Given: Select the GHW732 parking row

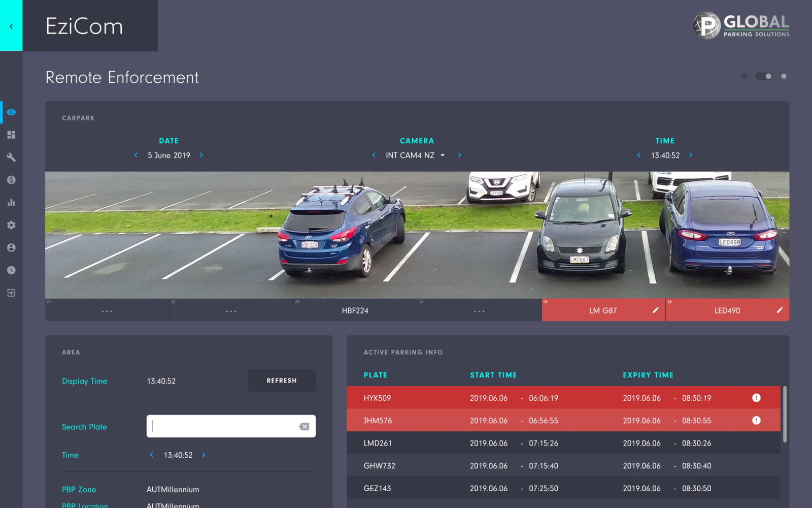Looking at the screenshot, I should coord(563,465).
